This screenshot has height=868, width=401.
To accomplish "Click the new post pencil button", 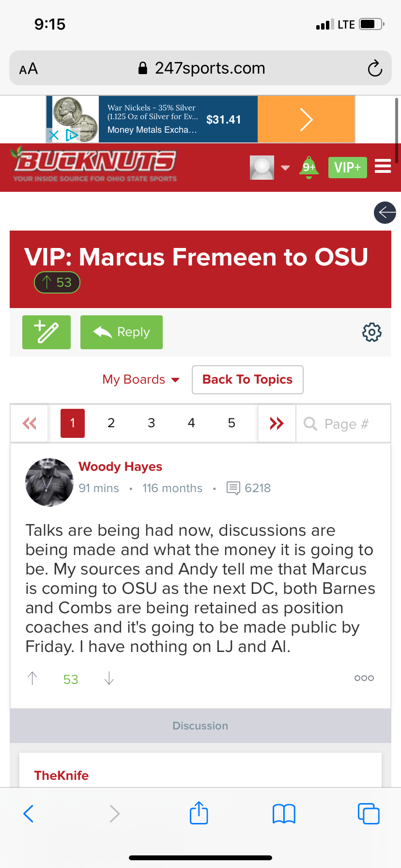I will [46, 332].
